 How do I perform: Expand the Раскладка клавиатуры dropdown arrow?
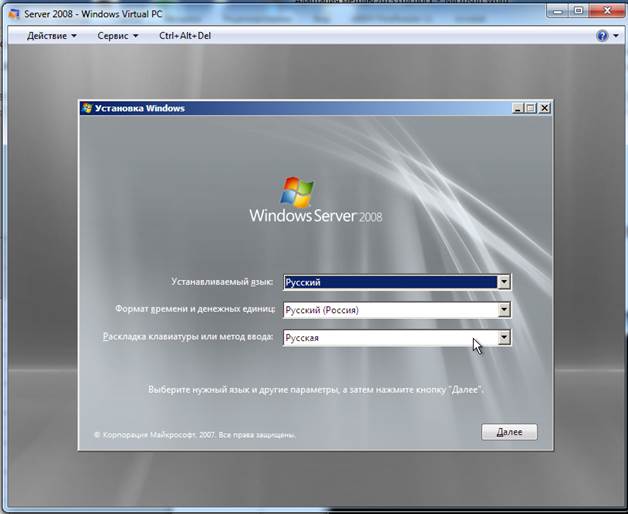pyautogui.click(x=503, y=337)
